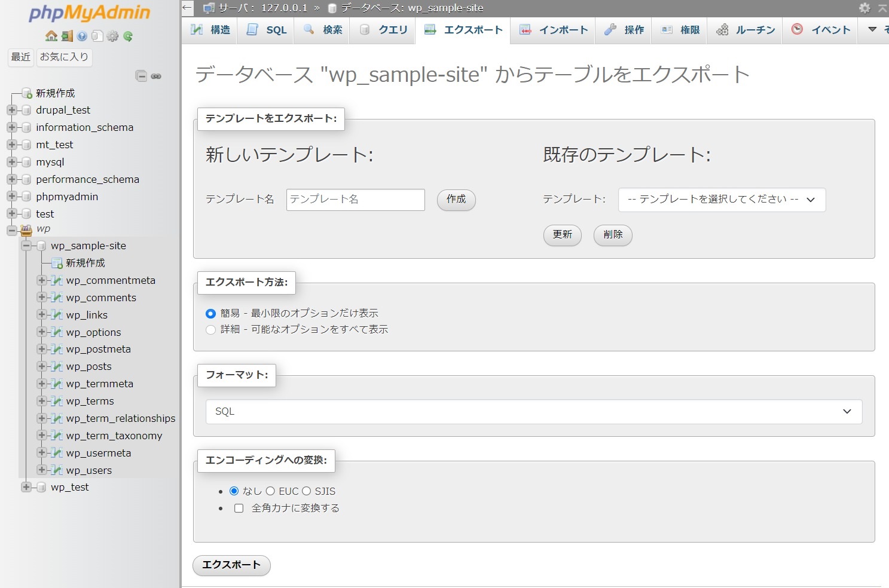The height and width of the screenshot is (588, 889).
Task: Collapse the wp group node
Action: click(12, 230)
